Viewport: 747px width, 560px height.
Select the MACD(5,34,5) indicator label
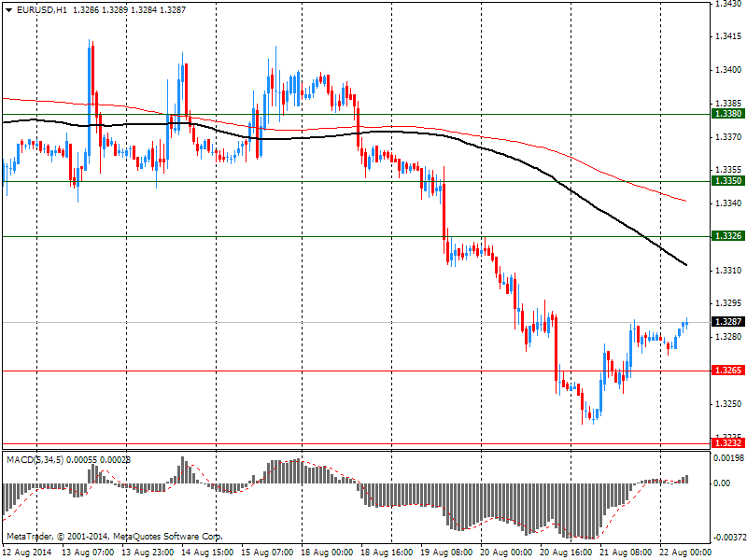35,460
